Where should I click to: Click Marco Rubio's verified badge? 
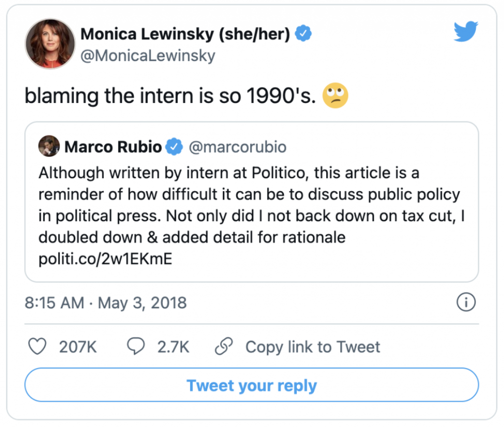(174, 147)
